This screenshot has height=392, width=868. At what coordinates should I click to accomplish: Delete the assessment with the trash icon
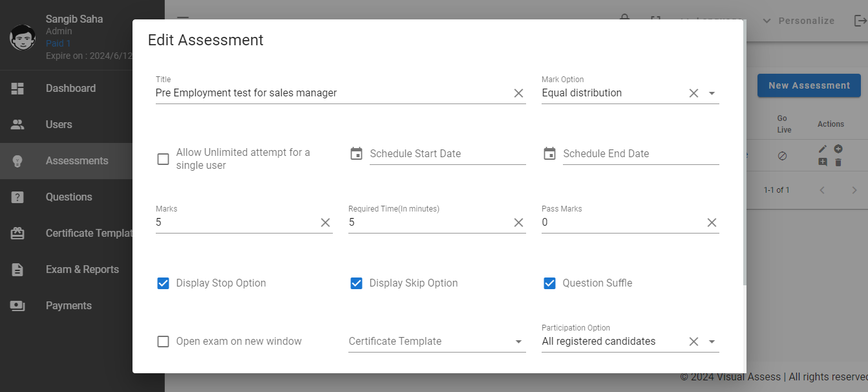point(838,162)
